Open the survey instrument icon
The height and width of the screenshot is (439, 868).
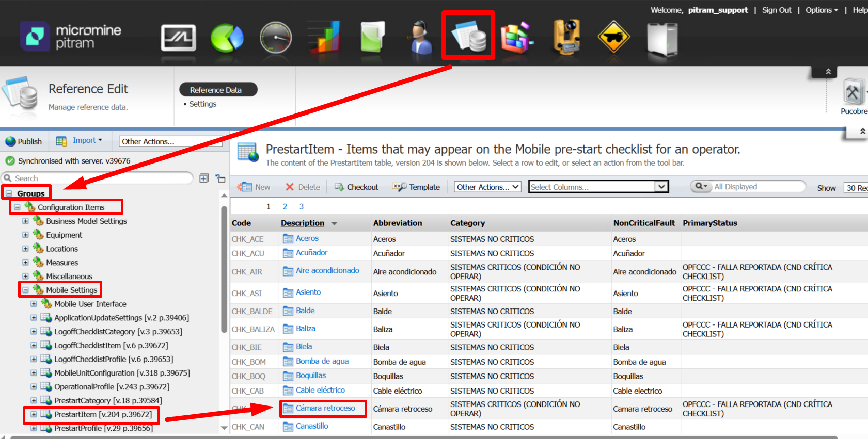(x=566, y=37)
